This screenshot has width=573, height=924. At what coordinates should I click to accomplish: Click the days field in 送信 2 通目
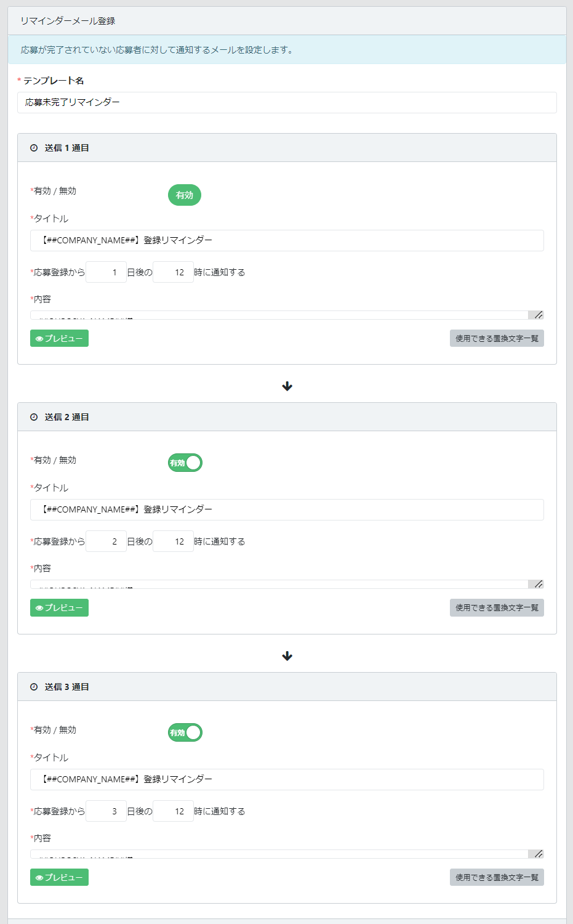tap(106, 541)
